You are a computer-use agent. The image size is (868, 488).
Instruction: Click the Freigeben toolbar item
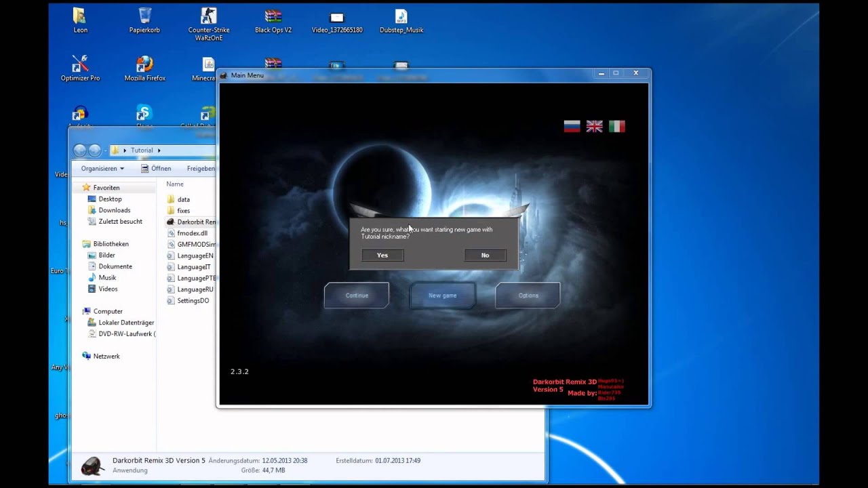pos(201,168)
